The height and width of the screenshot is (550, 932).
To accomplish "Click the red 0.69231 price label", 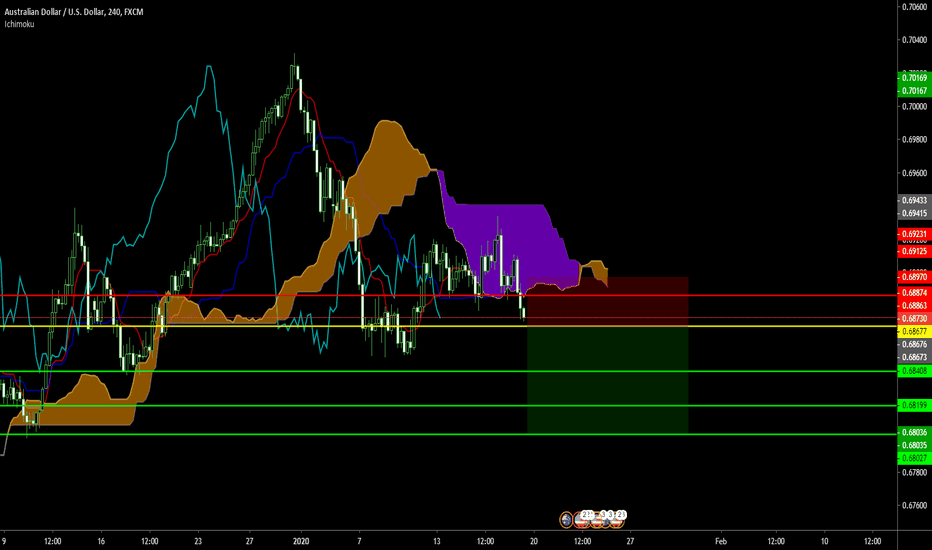I will [x=914, y=234].
